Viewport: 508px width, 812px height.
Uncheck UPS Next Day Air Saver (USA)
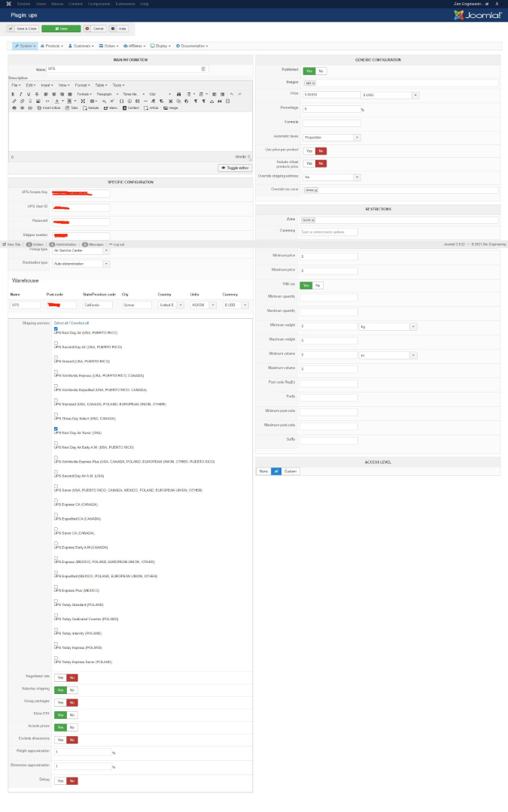coord(56,429)
